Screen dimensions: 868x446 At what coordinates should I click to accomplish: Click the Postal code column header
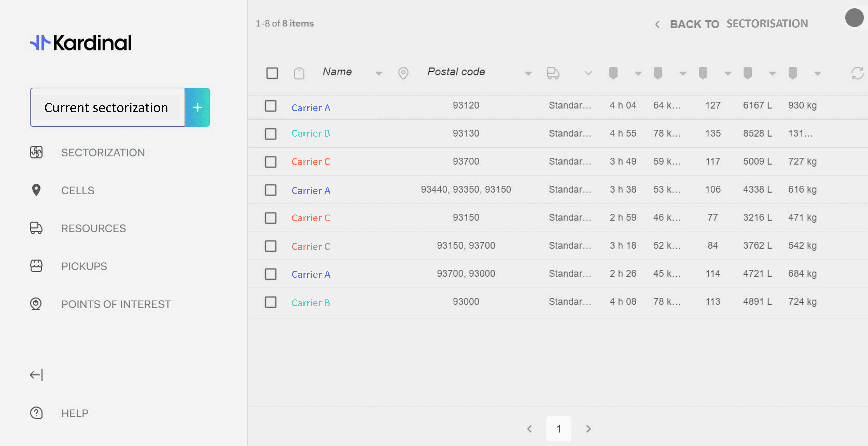(x=456, y=72)
